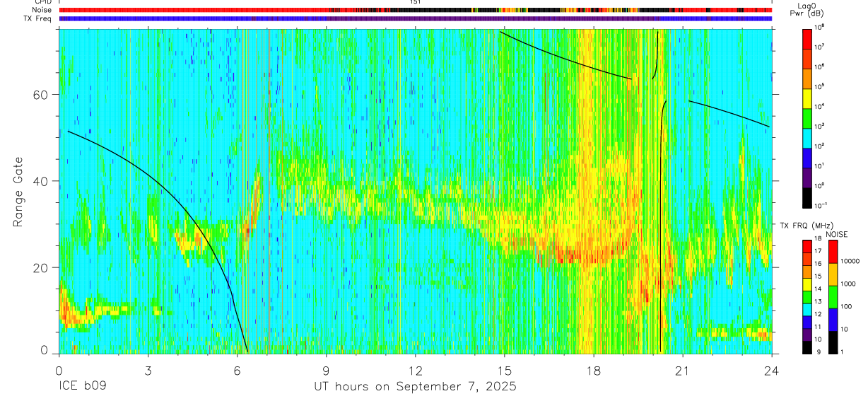Click the '1000' label on the NOISE scale
Screen dimensions: 868x401
(848, 284)
